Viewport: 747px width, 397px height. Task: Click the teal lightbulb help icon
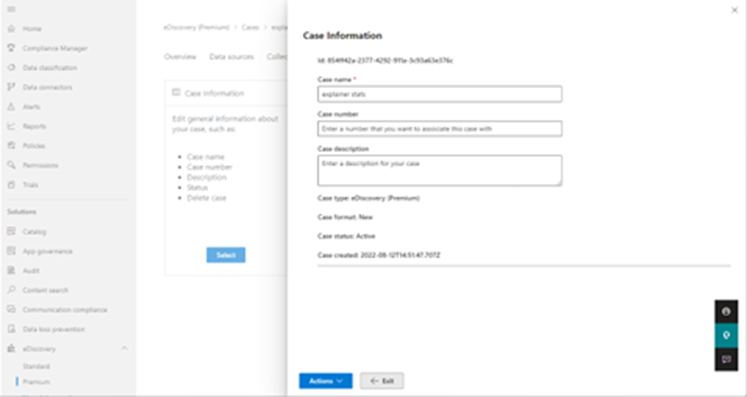pos(726,336)
